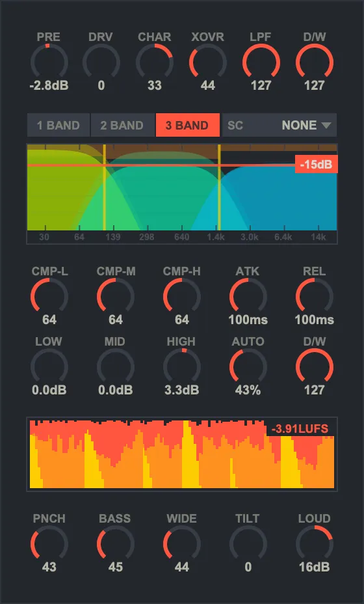Click the AUTO knob showing 43%
The width and height of the screenshot is (364, 604).
248,366
